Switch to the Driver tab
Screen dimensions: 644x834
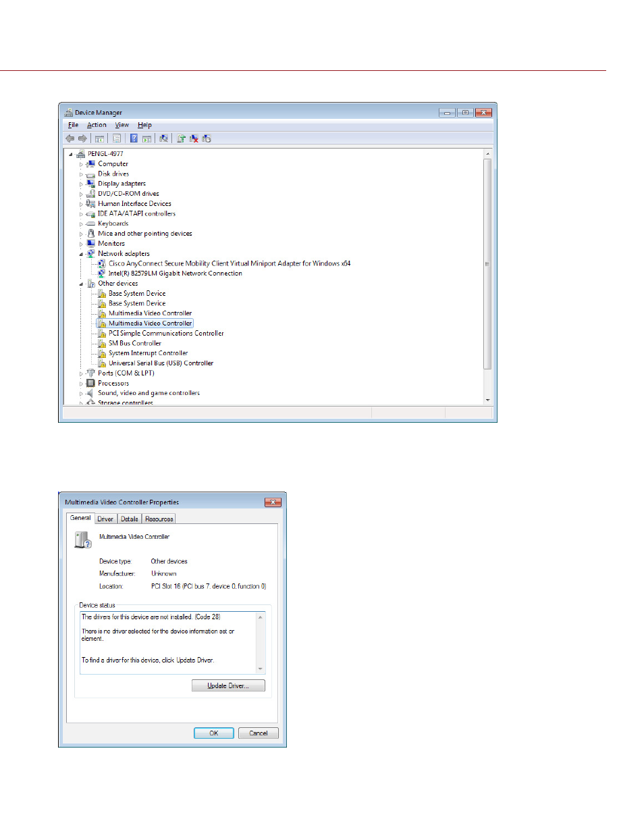[x=105, y=519]
